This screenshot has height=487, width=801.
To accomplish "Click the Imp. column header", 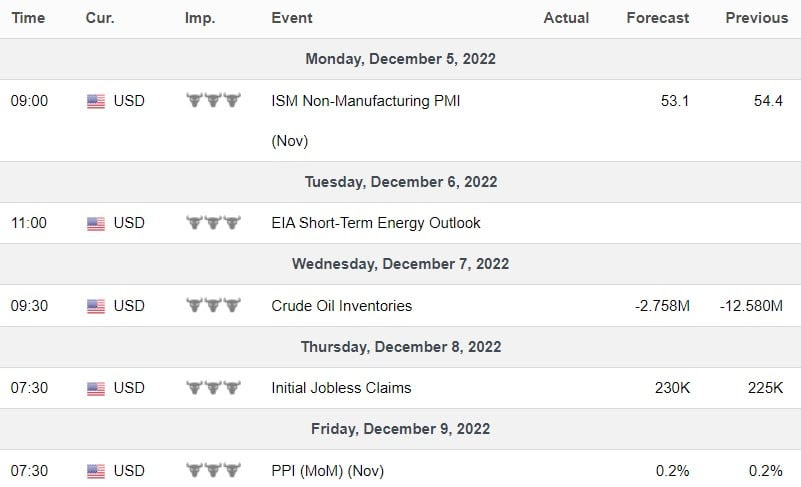I will click(200, 18).
